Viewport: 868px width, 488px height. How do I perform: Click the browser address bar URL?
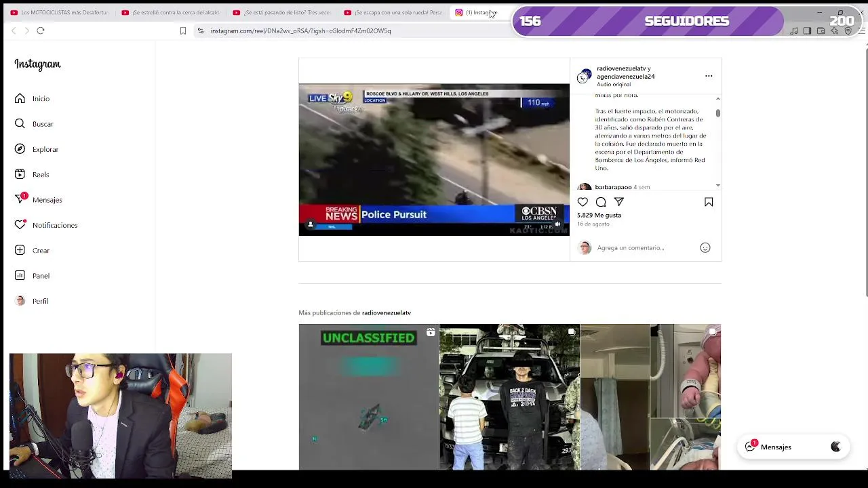click(x=300, y=30)
